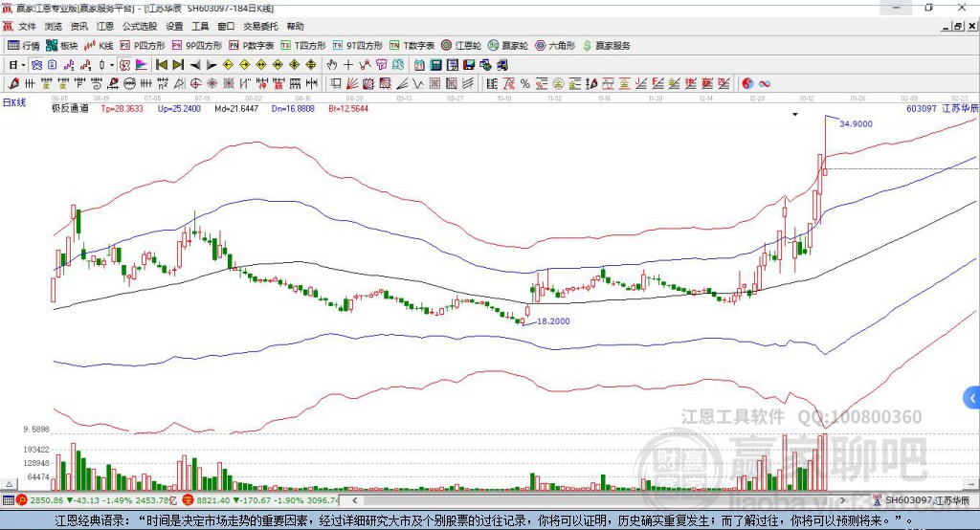Toggle the 极反通道 indicator icon

tap(124, 65)
